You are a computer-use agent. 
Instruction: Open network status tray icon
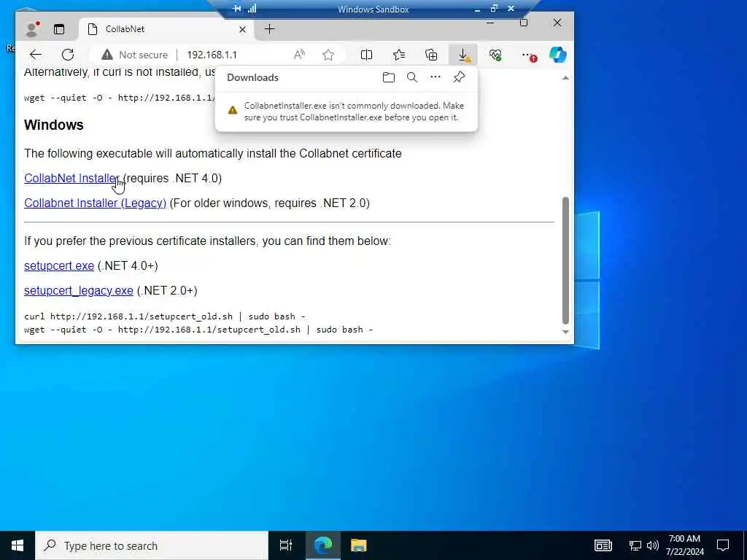[x=635, y=545]
